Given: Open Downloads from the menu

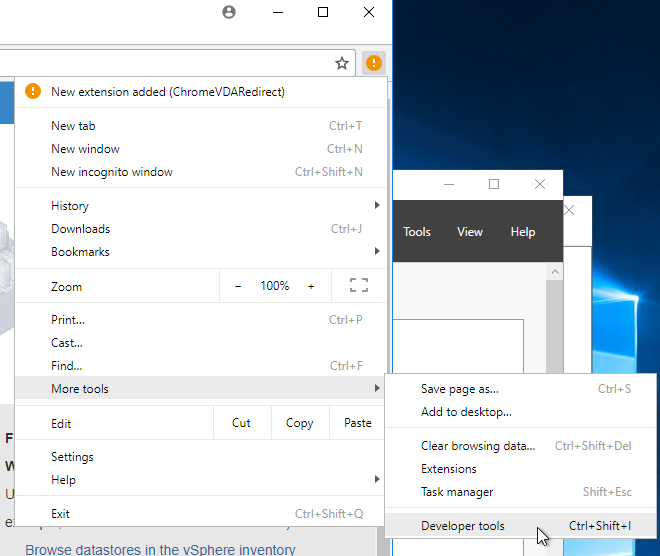Looking at the screenshot, I should (200, 229).
